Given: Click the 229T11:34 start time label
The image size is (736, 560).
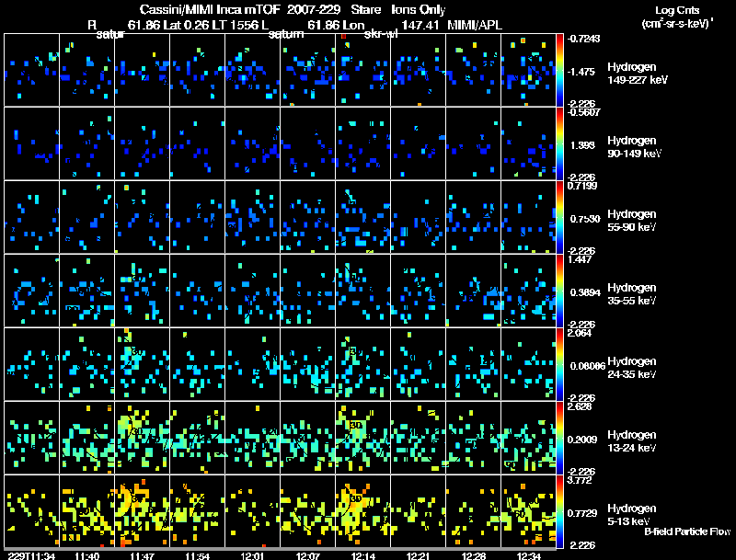Looking at the screenshot, I should (x=31, y=555).
